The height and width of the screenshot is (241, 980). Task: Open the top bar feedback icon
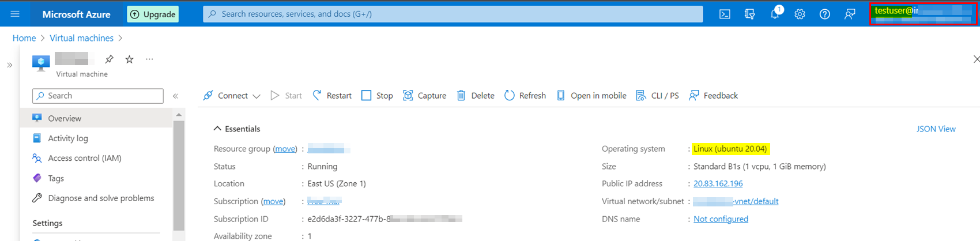pyautogui.click(x=850, y=14)
